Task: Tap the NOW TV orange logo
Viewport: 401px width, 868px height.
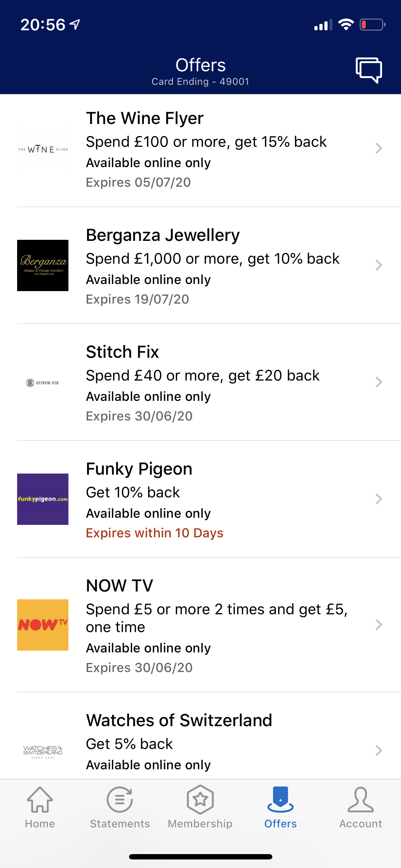Action: tap(43, 625)
